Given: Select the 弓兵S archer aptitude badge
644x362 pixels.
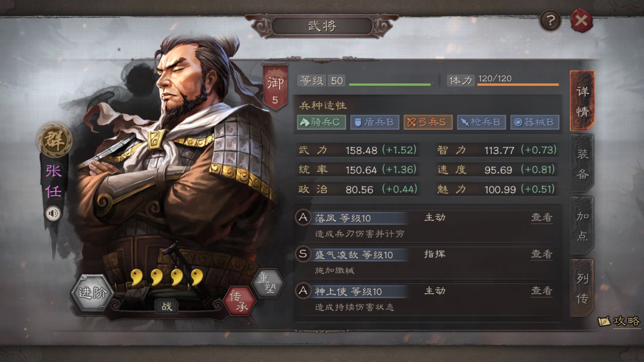Looking at the screenshot, I should 428,122.
